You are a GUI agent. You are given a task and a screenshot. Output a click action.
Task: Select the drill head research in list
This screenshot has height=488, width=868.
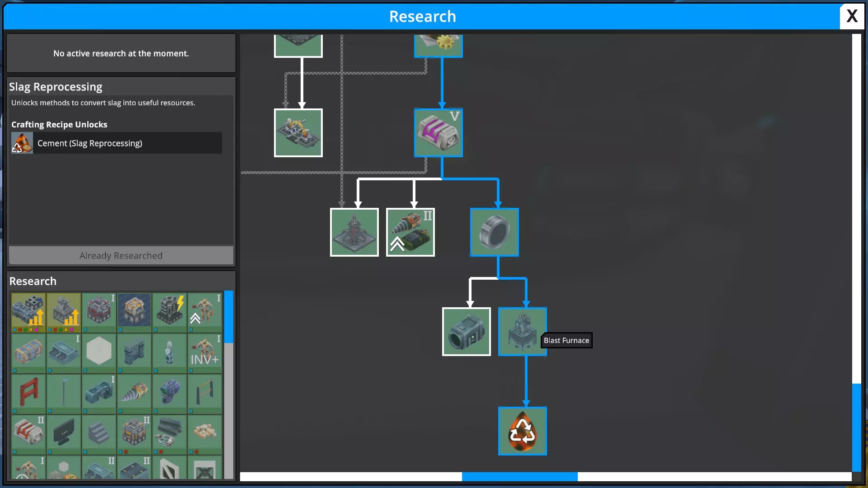click(134, 392)
